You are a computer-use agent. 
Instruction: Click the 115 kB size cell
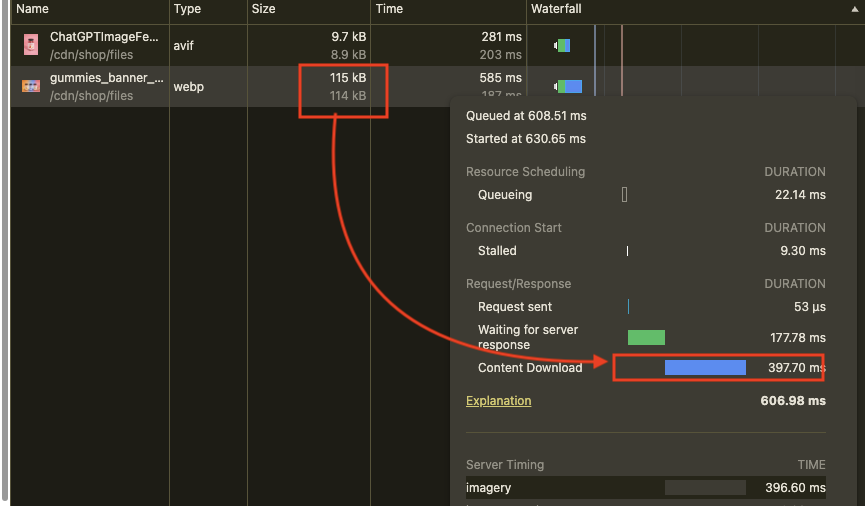(x=348, y=78)
